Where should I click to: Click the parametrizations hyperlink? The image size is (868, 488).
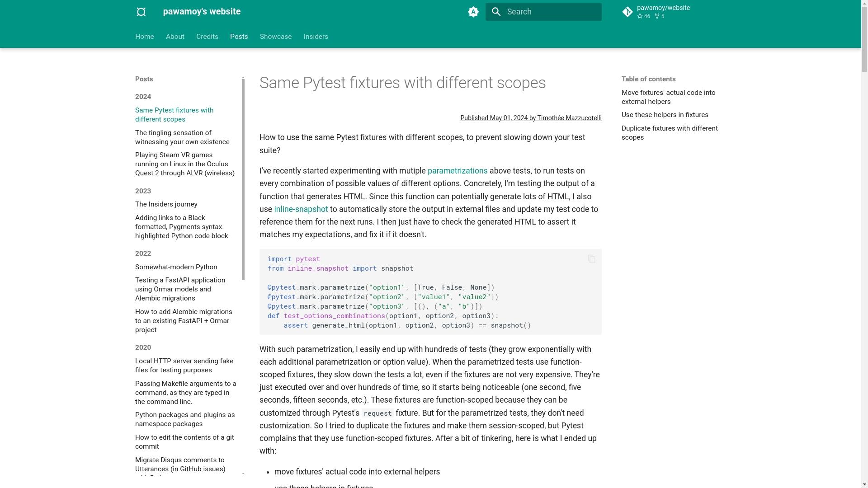457,171
